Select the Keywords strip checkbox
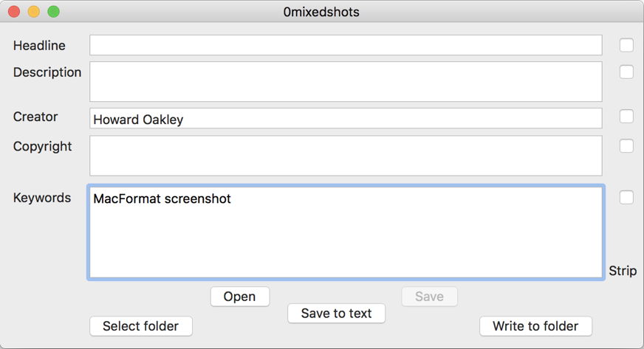Screen dimensions: 644x349 626,198
